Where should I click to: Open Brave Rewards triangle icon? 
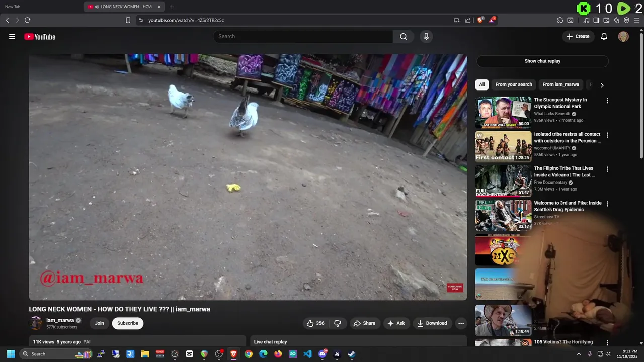[492, 20]
